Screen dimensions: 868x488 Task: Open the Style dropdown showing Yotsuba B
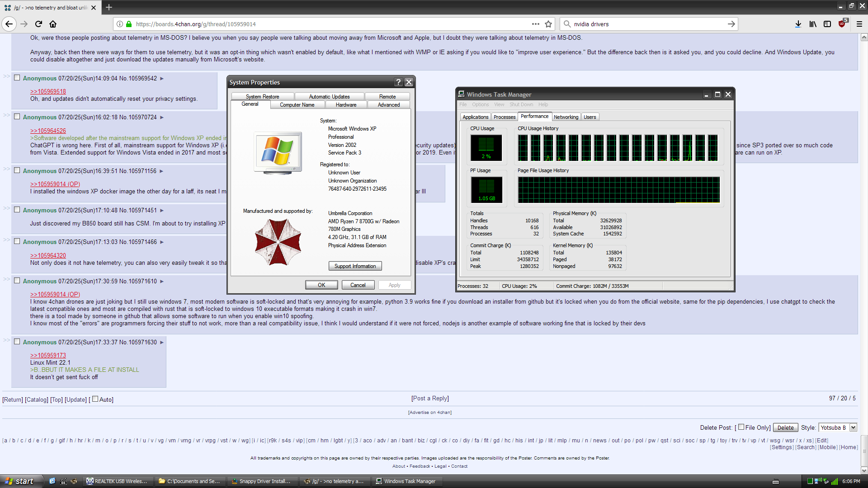click(838, 427)
